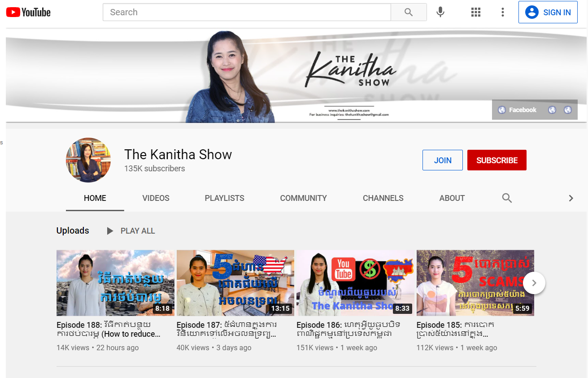This screenshot has width=588, height=378.
Task: Open the COMMUNITY tab
Action: (x=303, y=198)
